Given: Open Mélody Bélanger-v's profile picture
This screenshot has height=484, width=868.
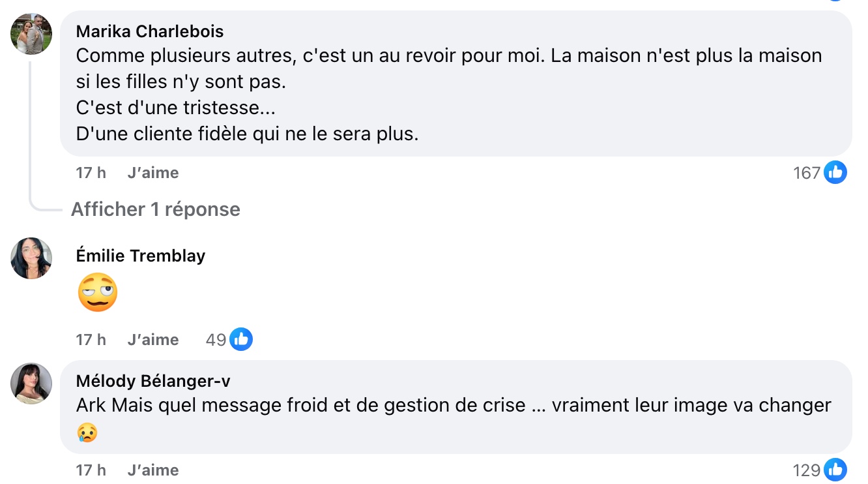Looking at the screenshot, I should [x=31, y=384].
